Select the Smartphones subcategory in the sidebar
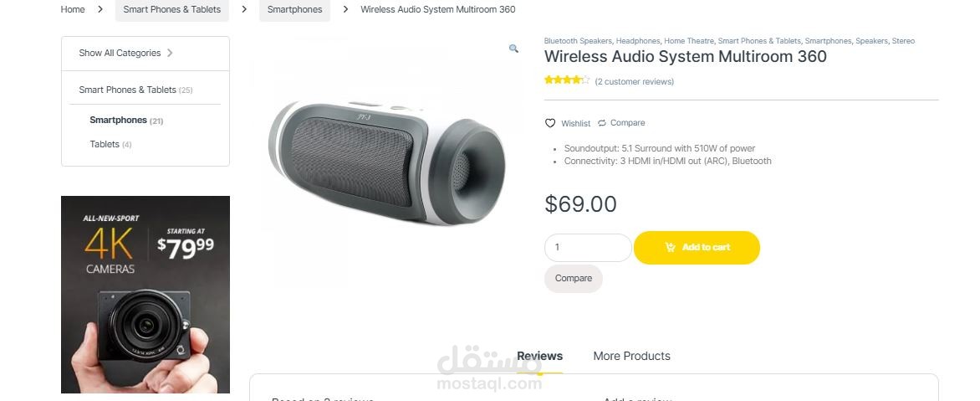 (118, 120)
